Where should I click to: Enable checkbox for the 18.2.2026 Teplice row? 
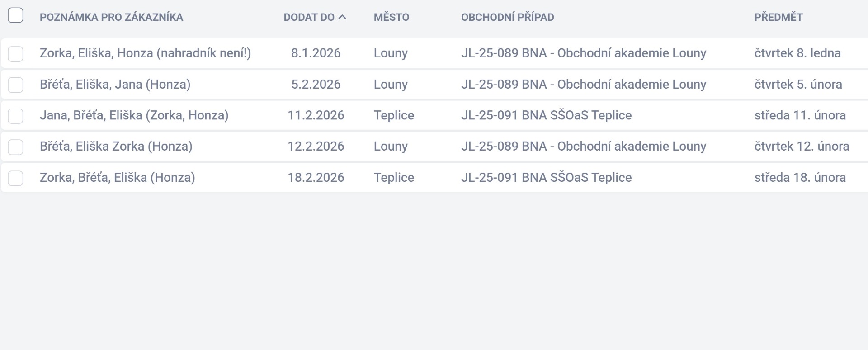pos(15,178)
